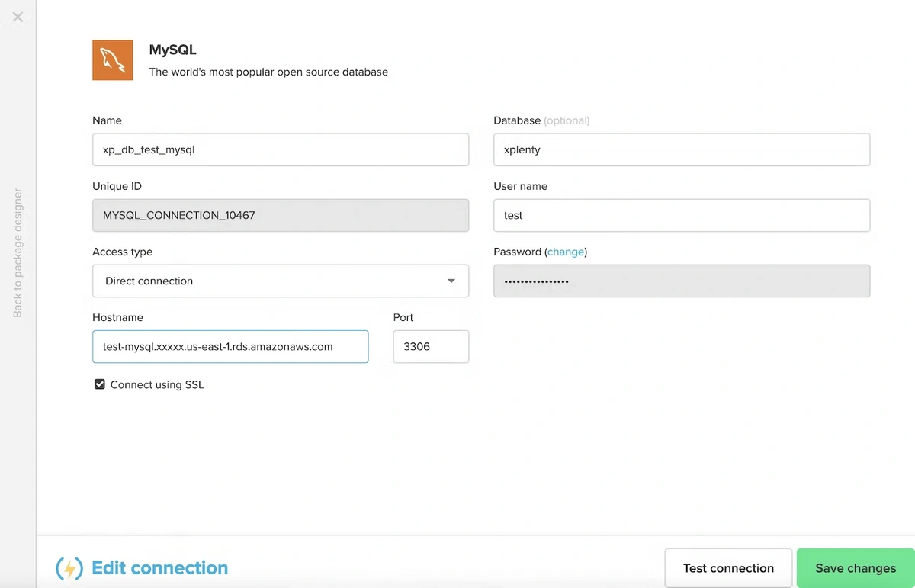Click the Database field containing xplenty
The width and height of the screenshot is (915, 588).
point(682,149)
